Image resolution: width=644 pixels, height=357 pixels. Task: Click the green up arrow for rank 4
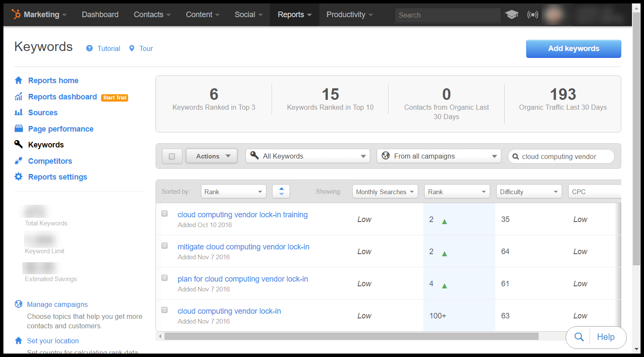click(444, 286)
